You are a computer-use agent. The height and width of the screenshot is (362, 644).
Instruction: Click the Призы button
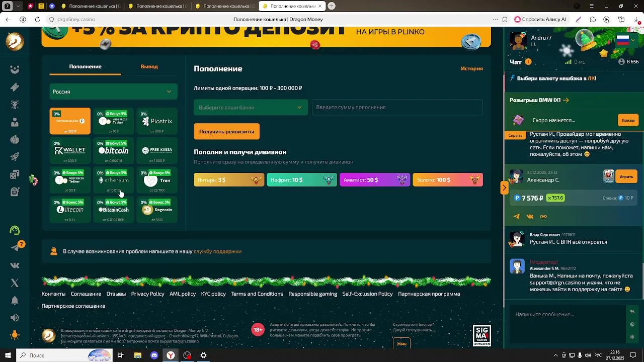pos(628,120)
